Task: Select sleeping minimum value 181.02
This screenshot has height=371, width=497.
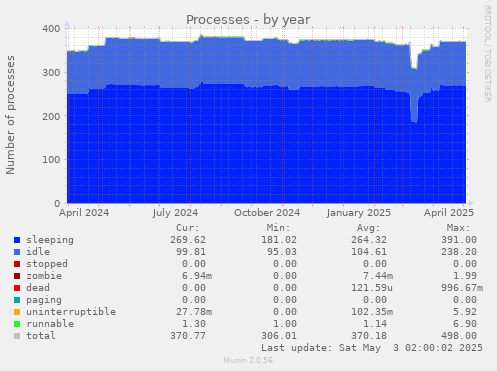Action: tap(279, 240)
